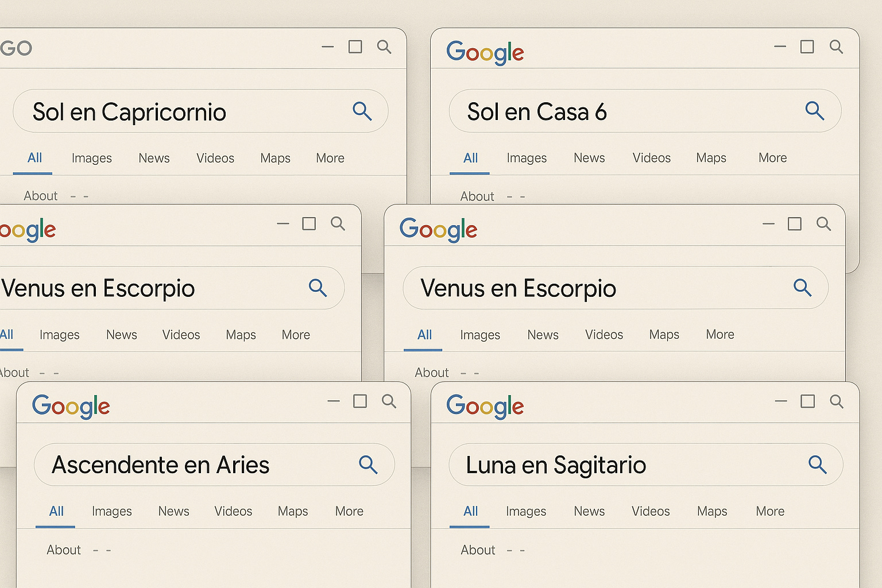Click the Google logo in Ascendente en Aries window

point(71,406)
